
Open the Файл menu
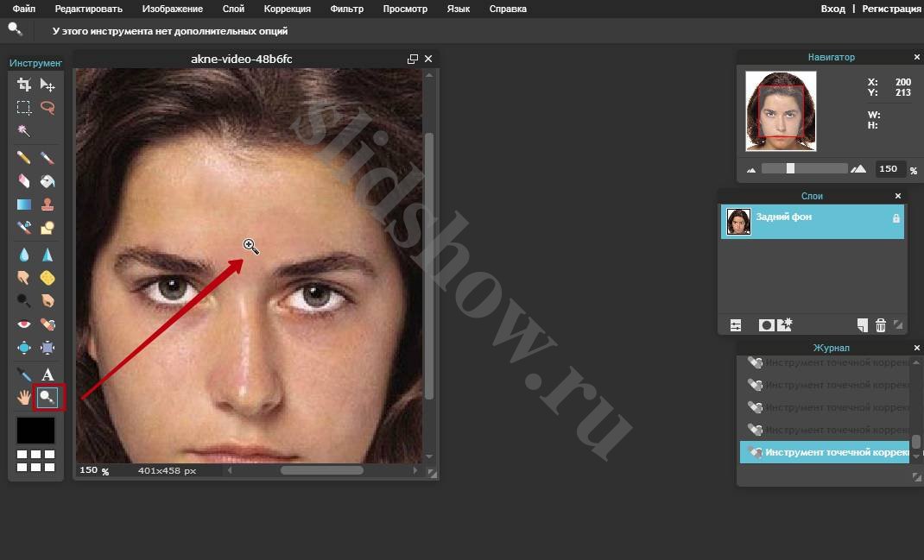pos(23,9)
